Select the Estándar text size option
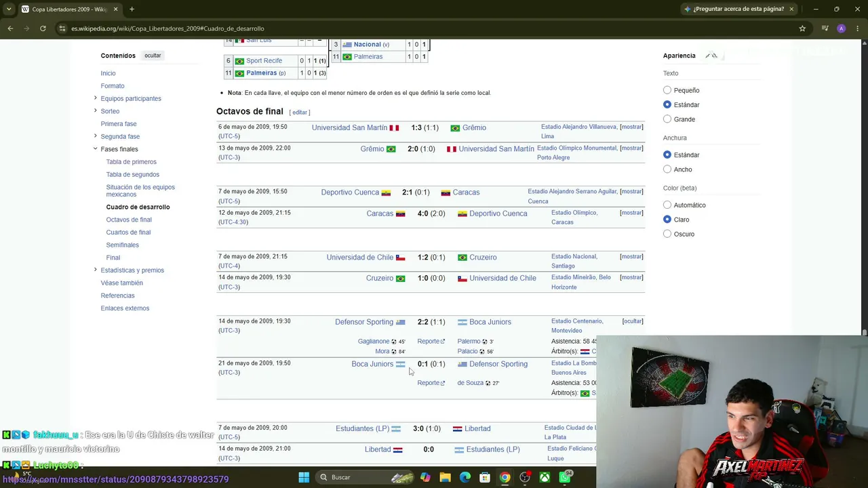Viewport: 868px width, 488px height. point(667,104)
